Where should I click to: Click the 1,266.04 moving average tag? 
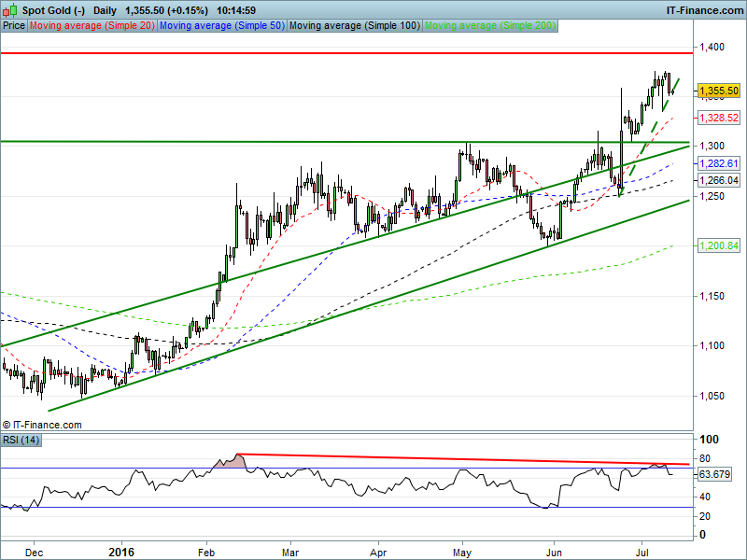point(718,180)
